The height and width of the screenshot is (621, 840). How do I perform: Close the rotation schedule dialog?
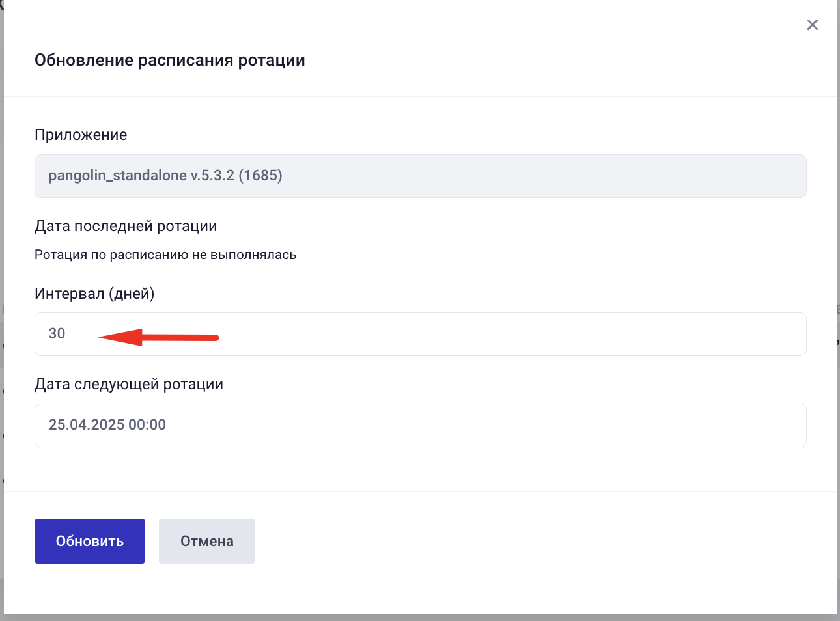coord(812,25)
